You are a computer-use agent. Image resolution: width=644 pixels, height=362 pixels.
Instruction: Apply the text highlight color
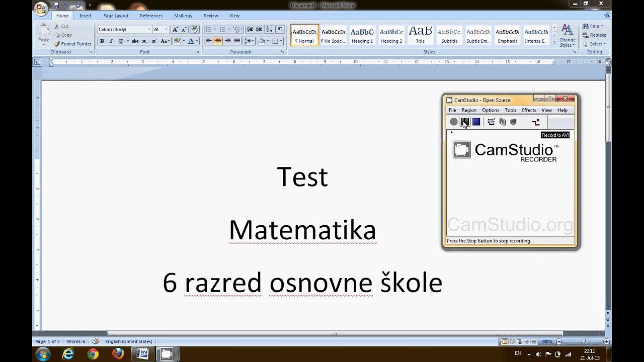[177, 41]
